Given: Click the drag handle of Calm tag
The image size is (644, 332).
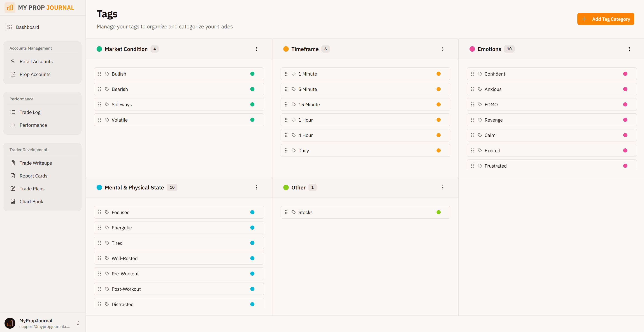Looking at the screenshot, I should pyautogui.click(x=472, y=135).
